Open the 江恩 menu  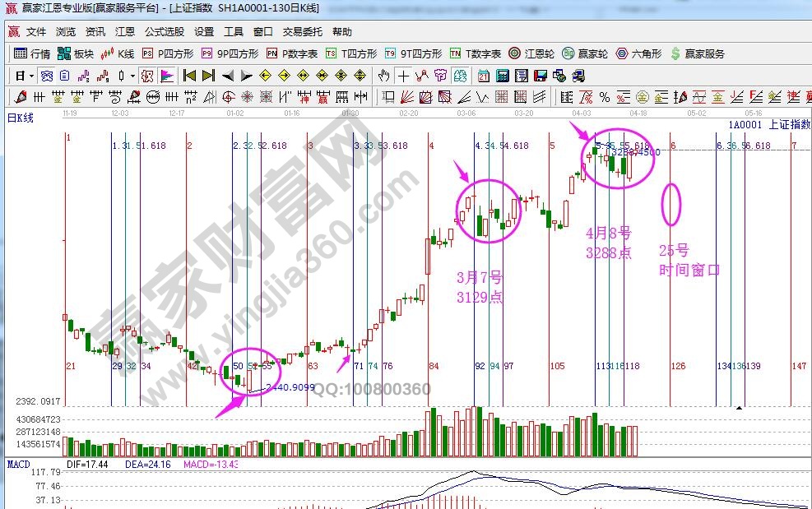pos(125,32)
